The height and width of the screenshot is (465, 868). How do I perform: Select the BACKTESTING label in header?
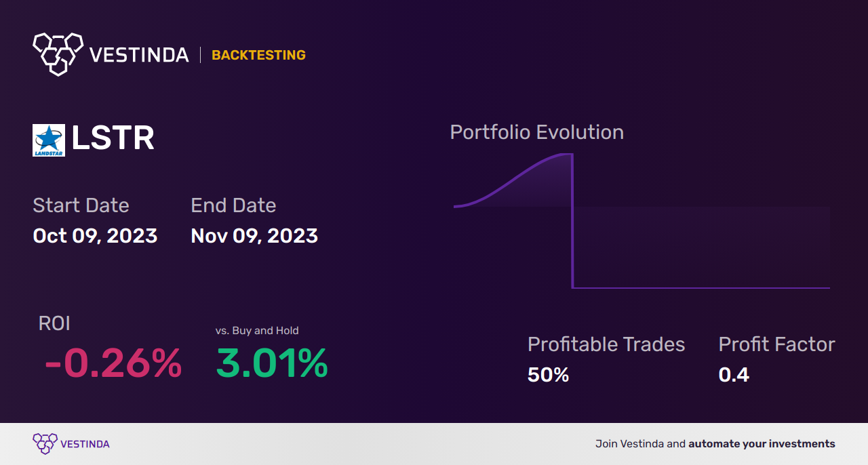(x=258, y=56)
